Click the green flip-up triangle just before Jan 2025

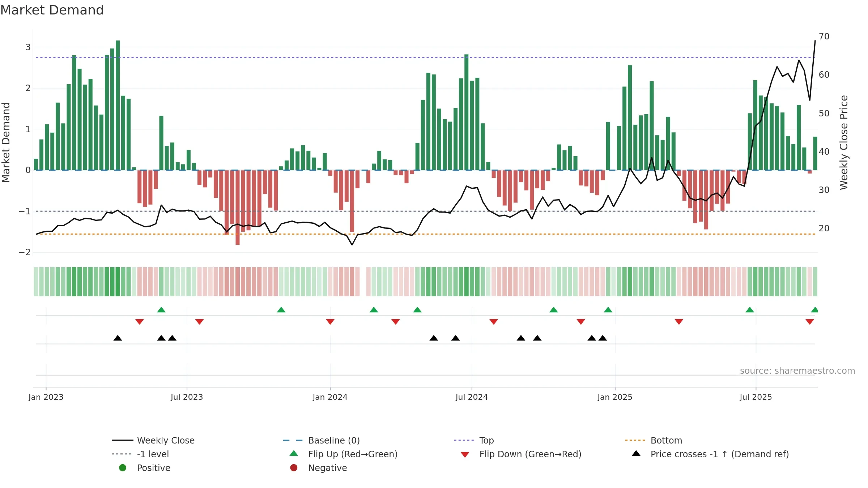[x=608, y=310]
